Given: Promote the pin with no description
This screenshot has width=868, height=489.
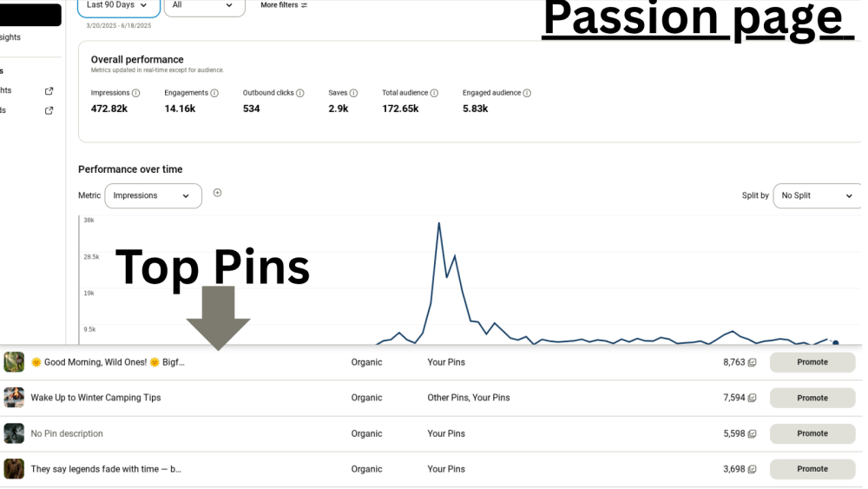Looking at the screenshot, I should click(812, 433).
